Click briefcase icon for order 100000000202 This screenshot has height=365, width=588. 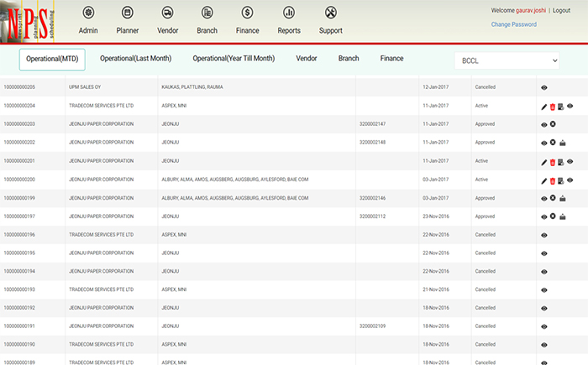click(x=563, y=143)
